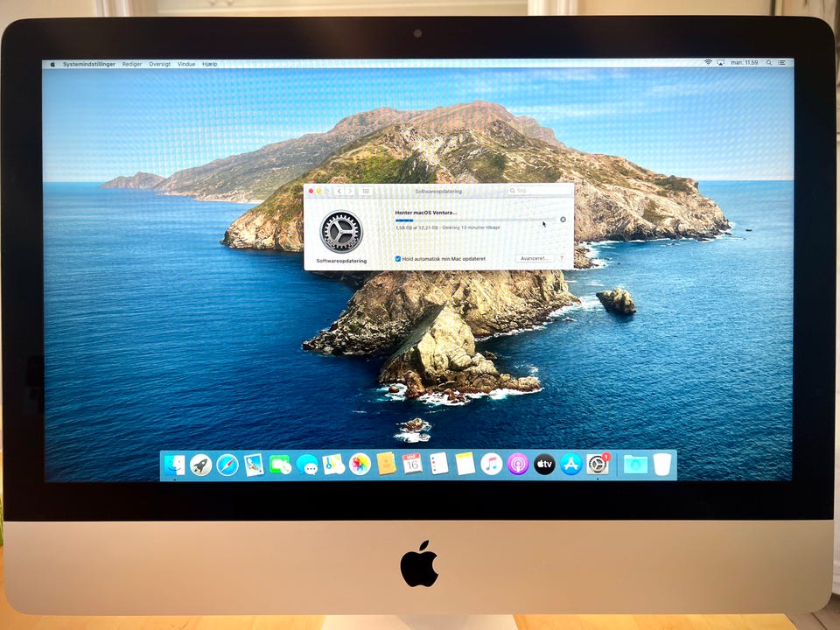Viewport: 840px width, 630px height.
Task: Open FaceTime from the Dock
Action: [280, 465]
